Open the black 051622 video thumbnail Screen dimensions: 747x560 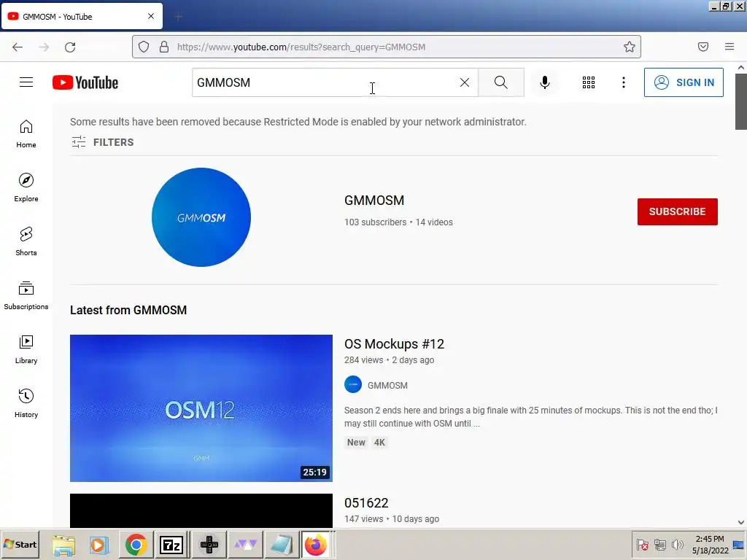point(201,510)
